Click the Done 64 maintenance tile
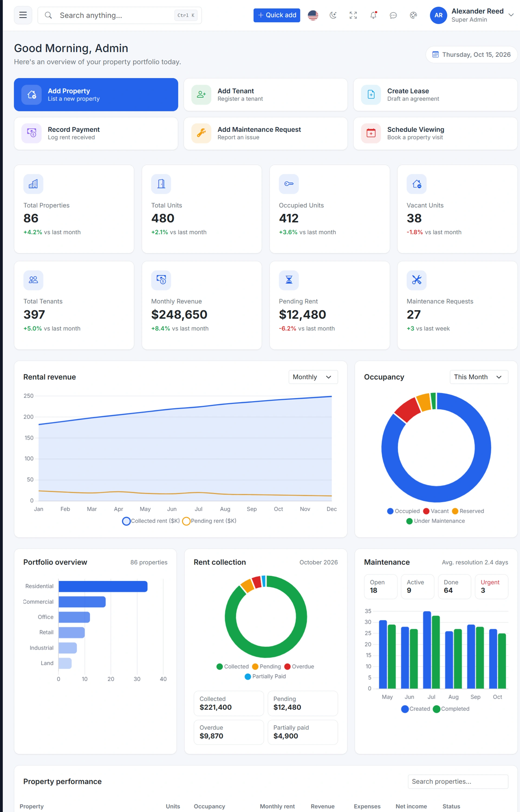Screen dimensions: 520x812 tap(454, 587)
